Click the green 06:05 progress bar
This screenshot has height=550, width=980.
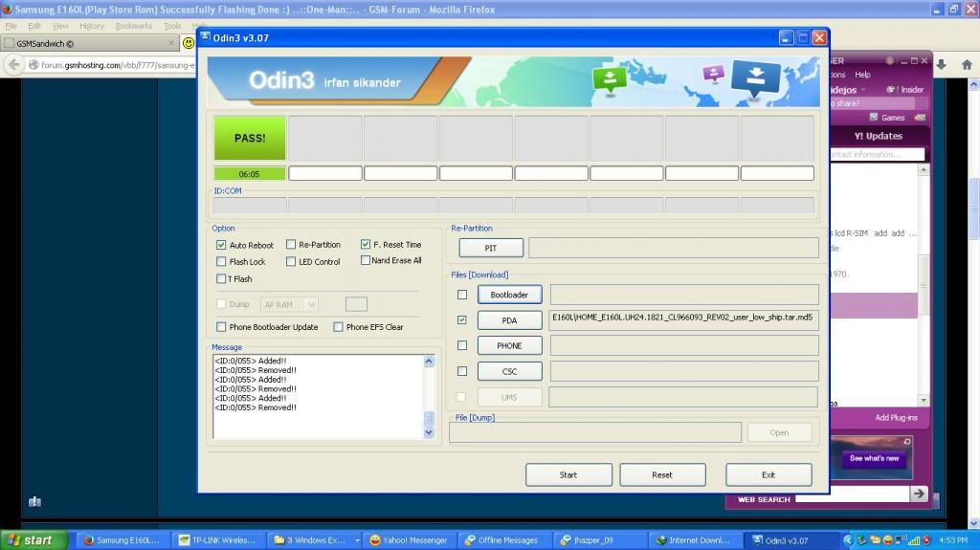[250, 174]
